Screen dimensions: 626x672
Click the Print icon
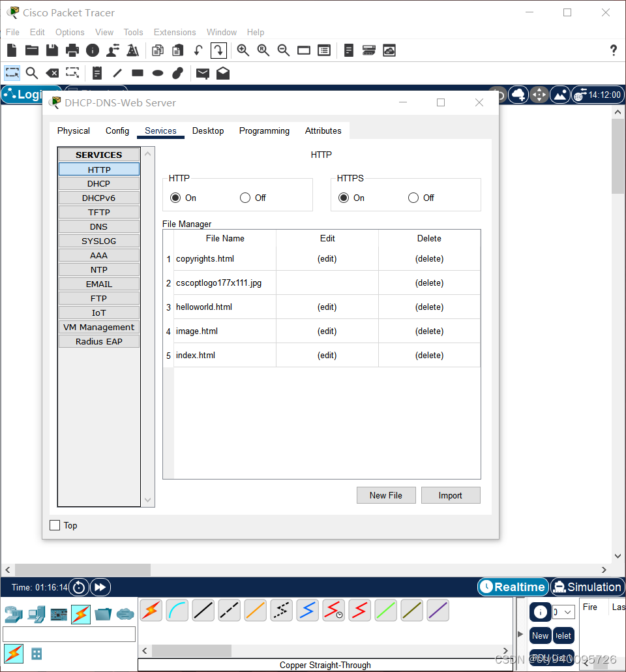(x=72, y=51)
